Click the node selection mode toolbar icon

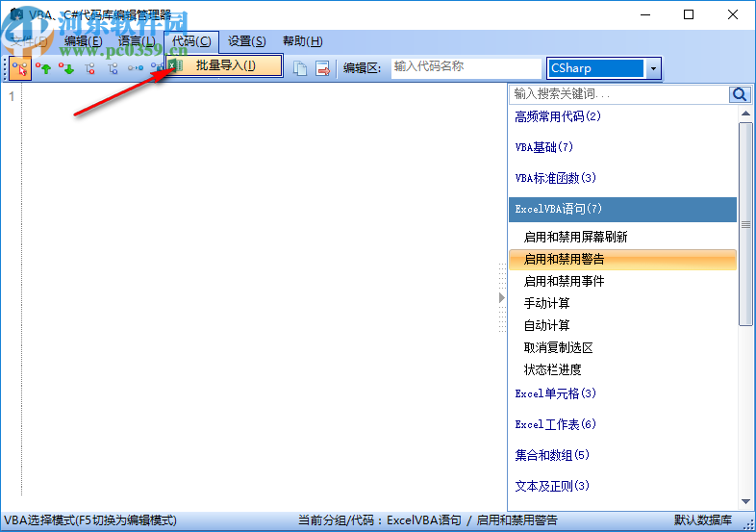[20, 69]
